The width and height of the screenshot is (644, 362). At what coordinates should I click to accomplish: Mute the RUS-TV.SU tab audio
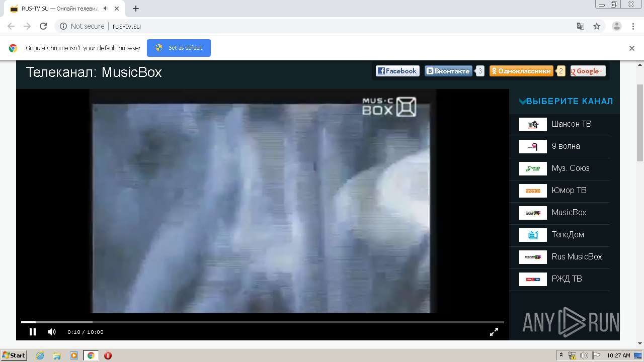coord(106,9)
